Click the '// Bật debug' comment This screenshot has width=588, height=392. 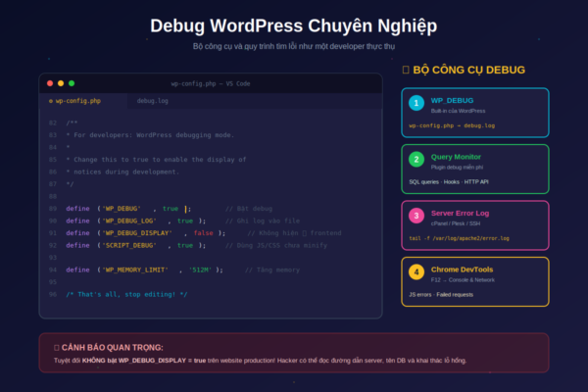coord(249,209)
